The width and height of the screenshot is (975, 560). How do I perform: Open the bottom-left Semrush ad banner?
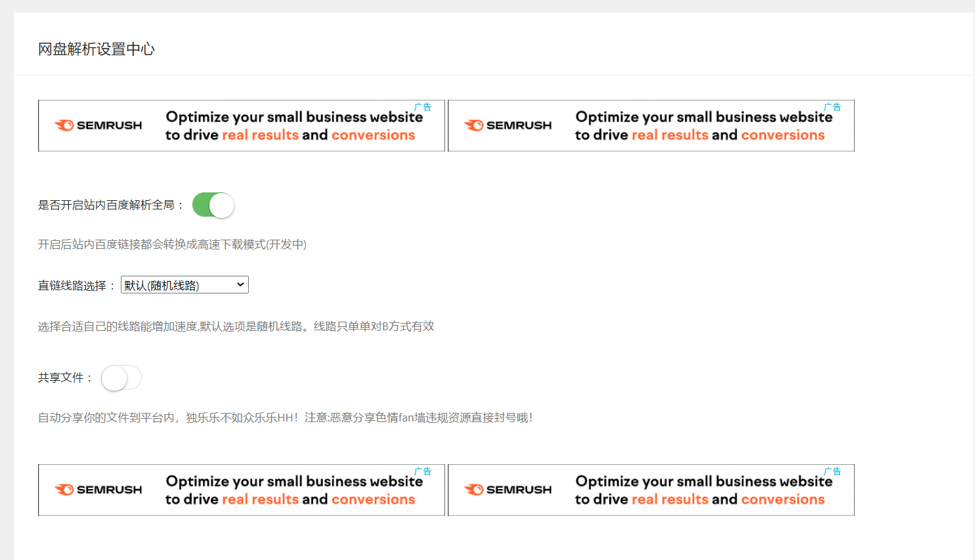tap(242, 490)
